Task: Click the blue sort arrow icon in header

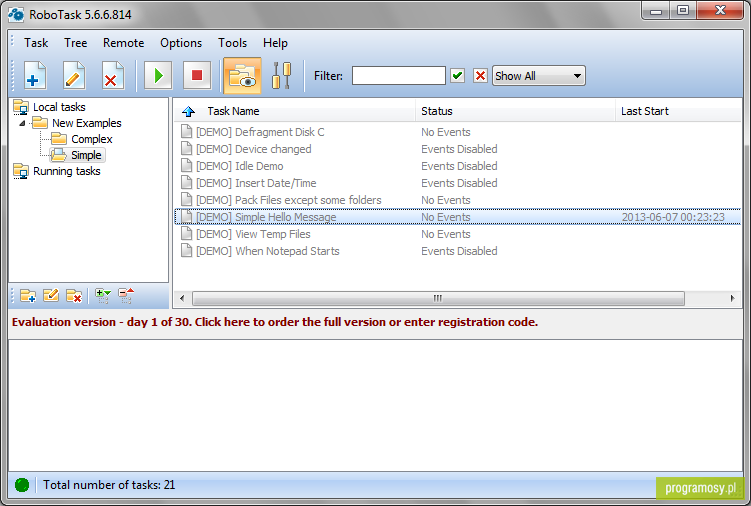Action: pyautogui.click(x=188, y=112)
